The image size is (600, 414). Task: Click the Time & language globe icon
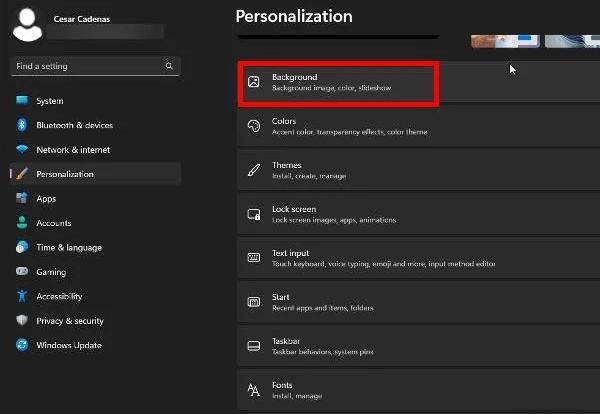click(22, 247)
